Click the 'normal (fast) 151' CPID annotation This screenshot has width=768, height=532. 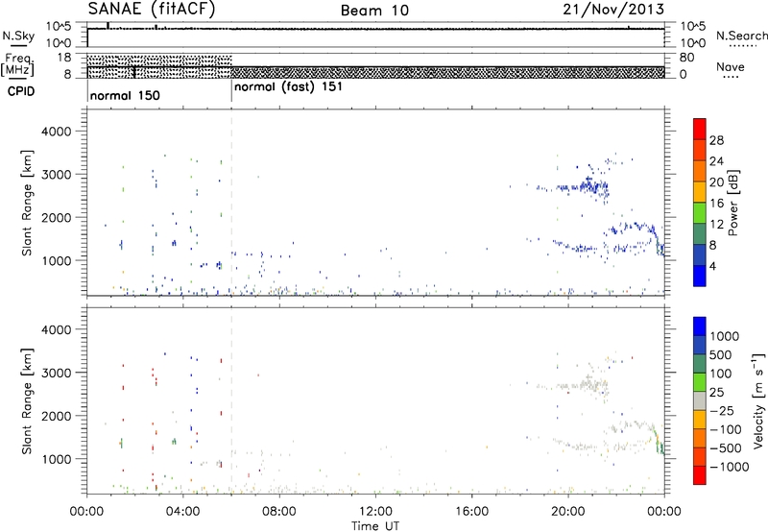tap(288, 87)
